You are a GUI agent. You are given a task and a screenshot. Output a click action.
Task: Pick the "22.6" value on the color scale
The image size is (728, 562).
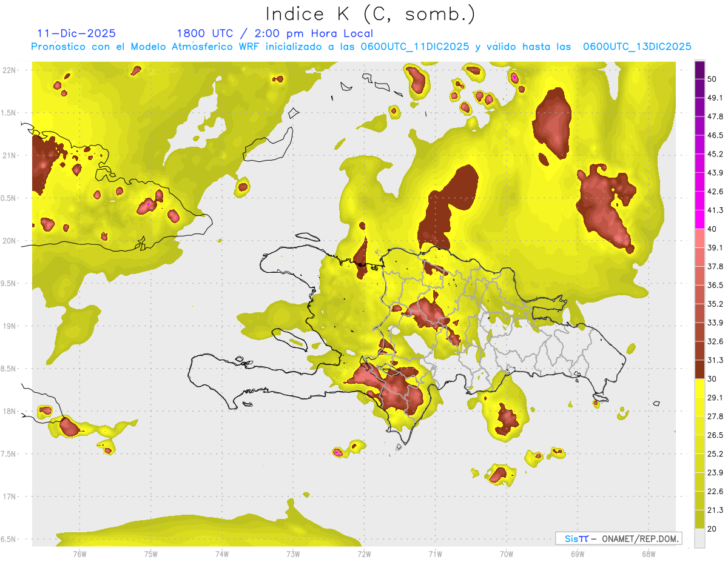tap(715, 492)
